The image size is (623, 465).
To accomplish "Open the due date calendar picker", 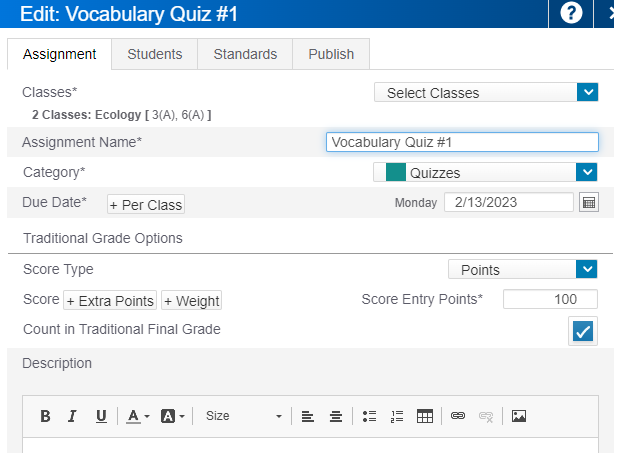I will click(588, 203).
